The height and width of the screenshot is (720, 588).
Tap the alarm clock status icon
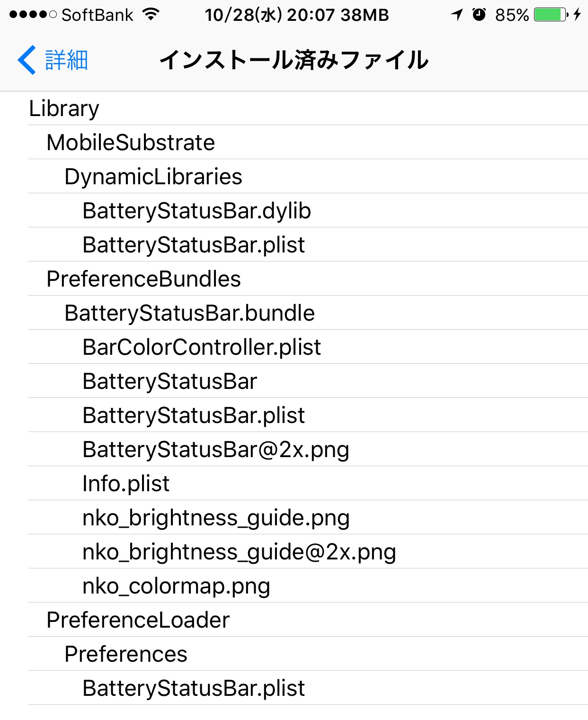479,15
